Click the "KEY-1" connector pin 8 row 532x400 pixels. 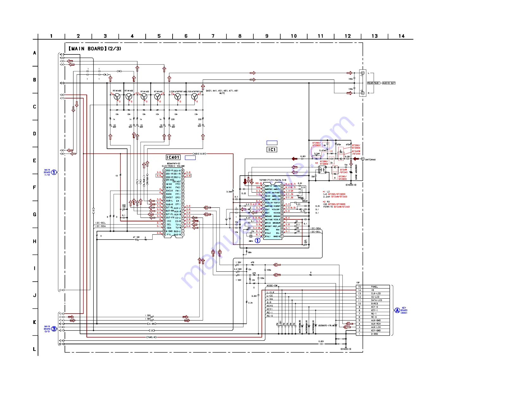[x=373, y=310]
